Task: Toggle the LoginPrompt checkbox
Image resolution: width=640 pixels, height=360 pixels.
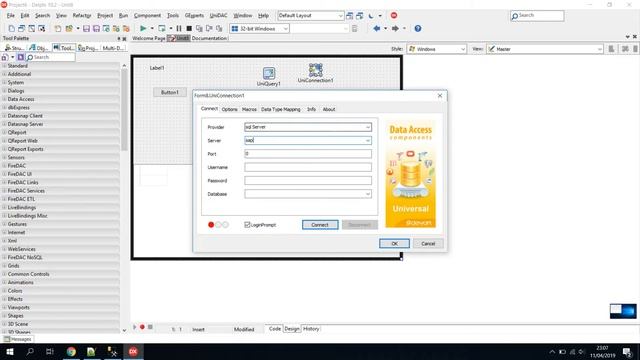Action: [x=247, y=225]
